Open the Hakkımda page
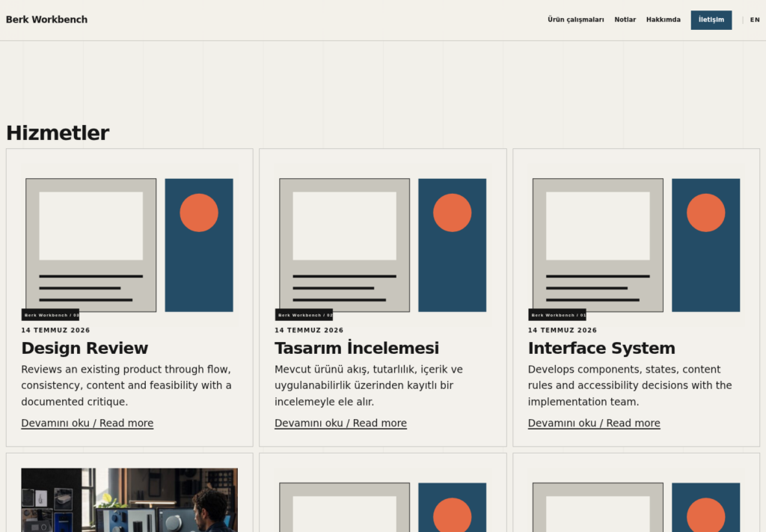 663,19
